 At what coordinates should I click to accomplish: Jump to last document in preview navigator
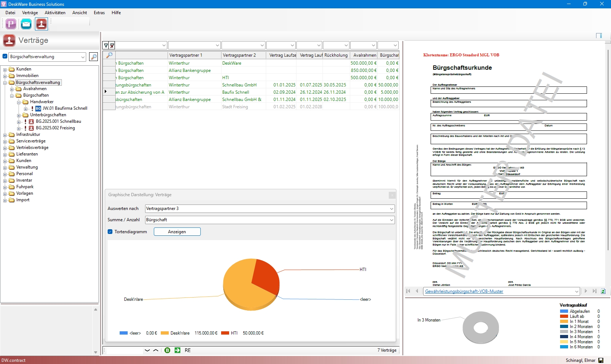coord(594,291)
